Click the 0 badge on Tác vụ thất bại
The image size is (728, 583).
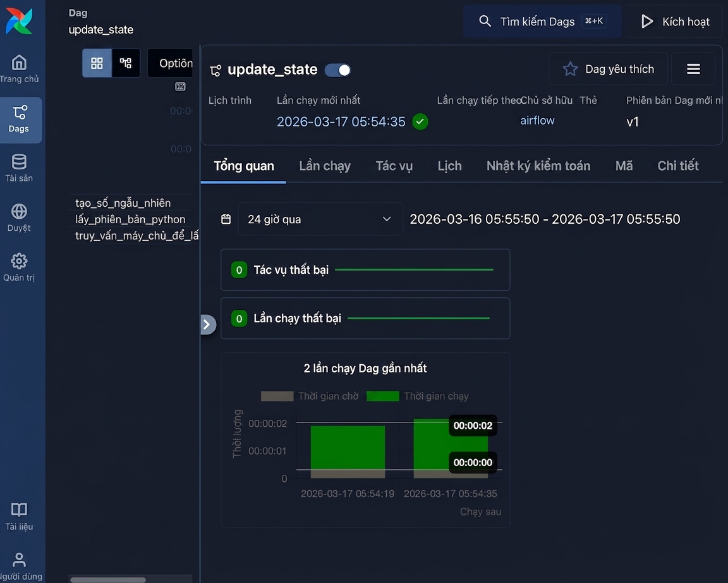point(239,270)
